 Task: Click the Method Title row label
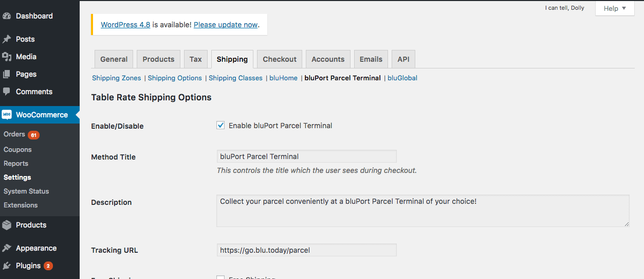pos(113,157)
